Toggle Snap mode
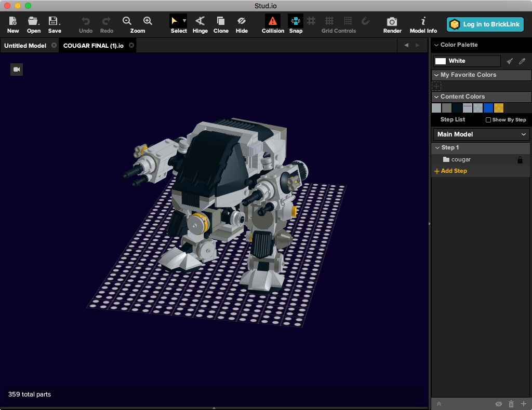The image size is (532, 410). [296, 24]
